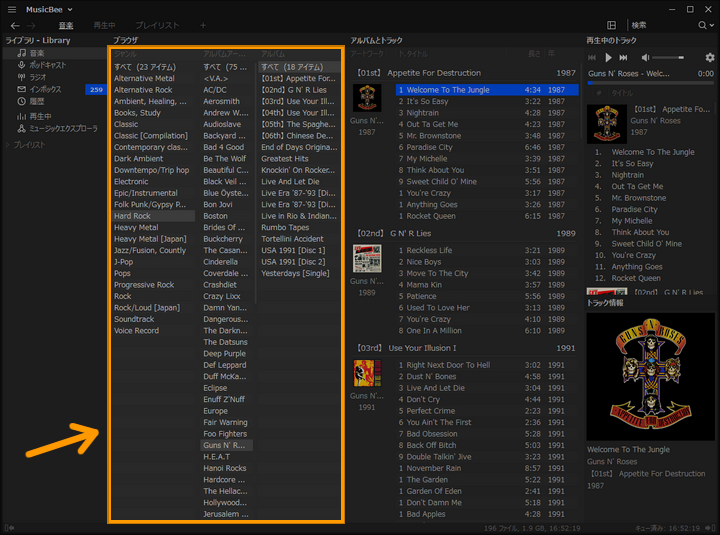The height and width of the screenshot is (535, 720).
Task: Click the next track button
Action: (623, 57)
